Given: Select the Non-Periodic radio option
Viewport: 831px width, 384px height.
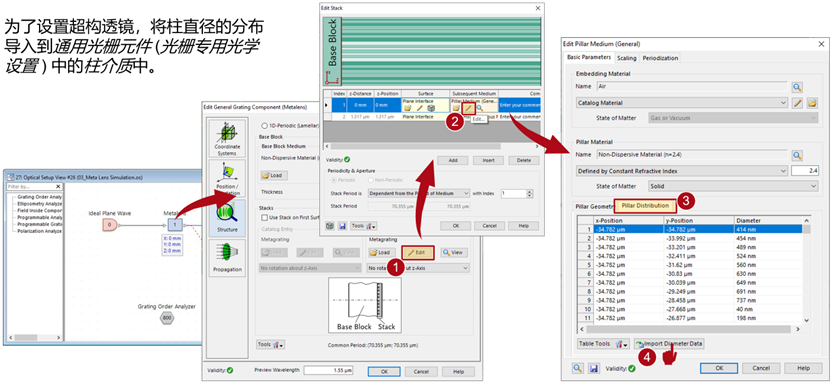Looking at the screenshot, I should [x=385, y=180].
